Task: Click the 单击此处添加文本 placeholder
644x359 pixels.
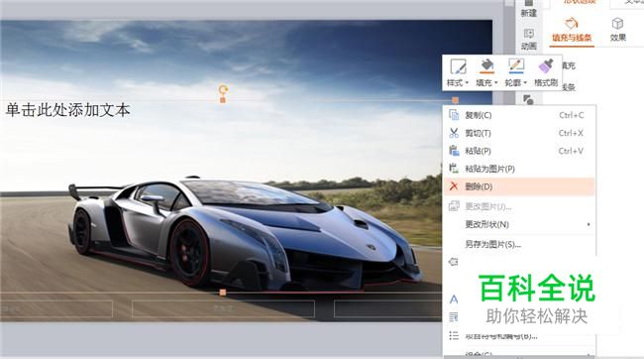Action: pos(67,110)
